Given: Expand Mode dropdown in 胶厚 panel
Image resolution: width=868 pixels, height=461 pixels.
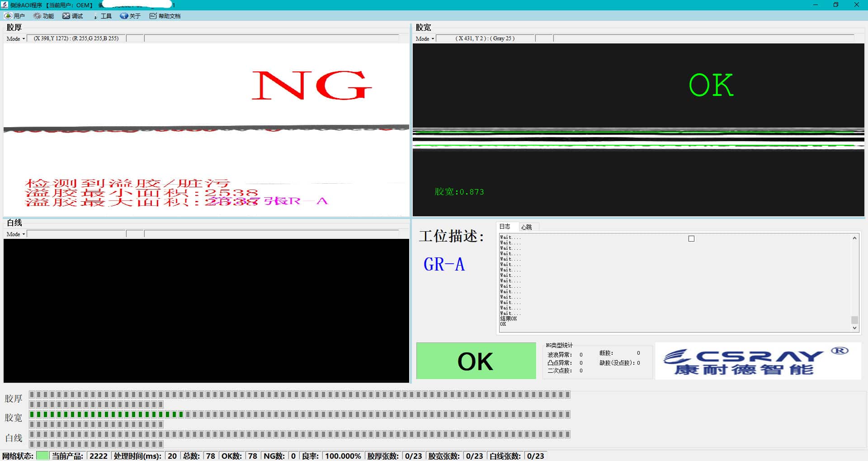Looking at the screenshot, I should pos(16,39).
